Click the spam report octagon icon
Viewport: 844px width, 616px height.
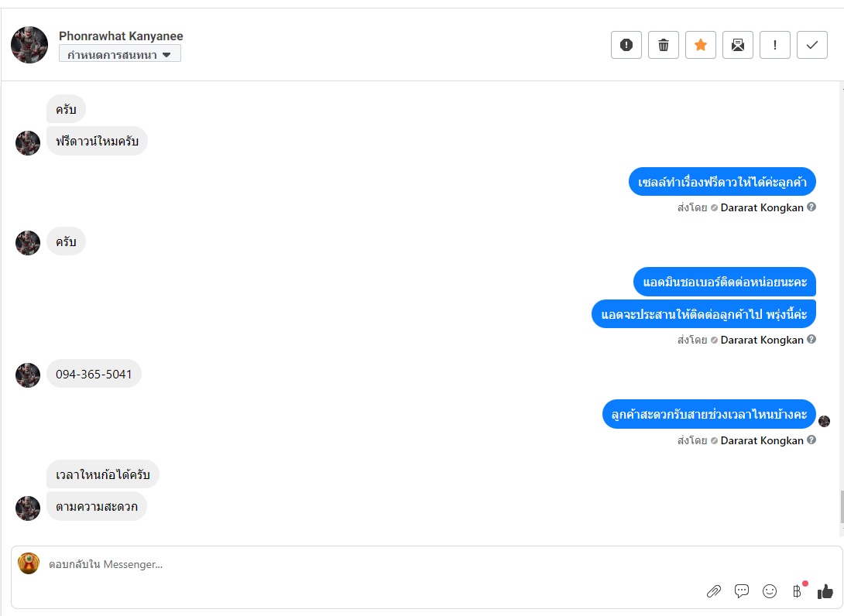tap(626, 45)
